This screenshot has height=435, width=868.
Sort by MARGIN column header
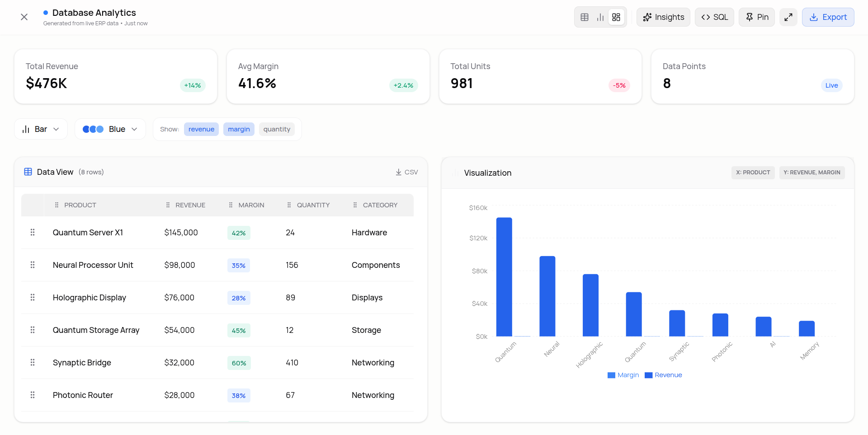point(251,205)
